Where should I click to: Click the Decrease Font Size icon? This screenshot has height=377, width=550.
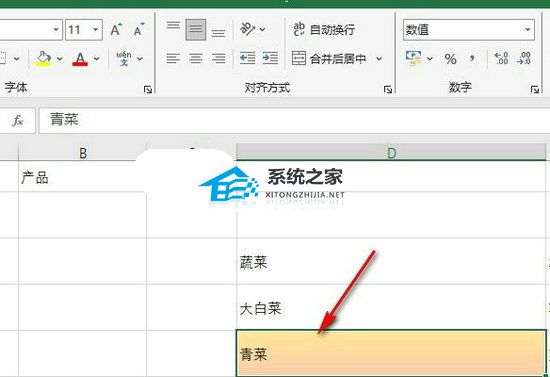[139, 30]
